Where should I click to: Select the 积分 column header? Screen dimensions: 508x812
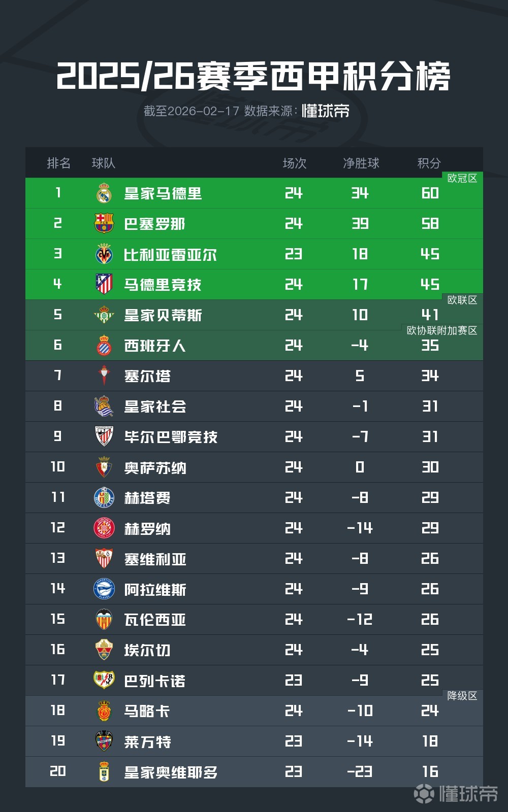coord(429,163)
